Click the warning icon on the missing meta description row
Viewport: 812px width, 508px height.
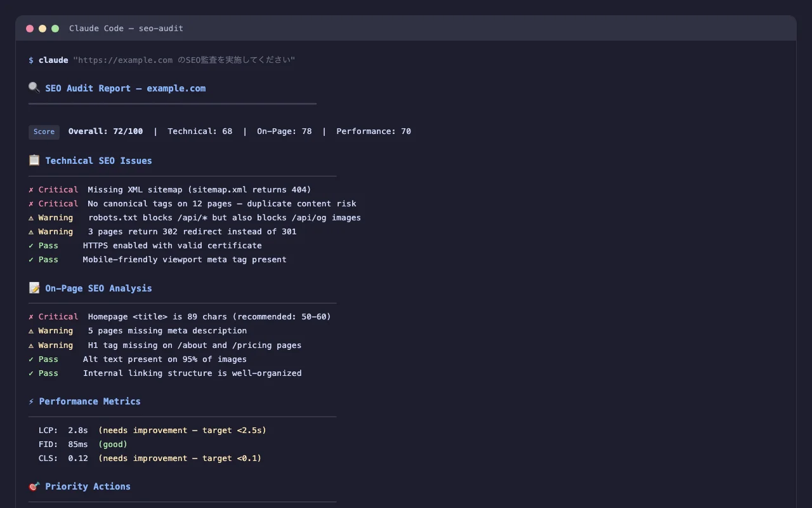coord(31,331)
